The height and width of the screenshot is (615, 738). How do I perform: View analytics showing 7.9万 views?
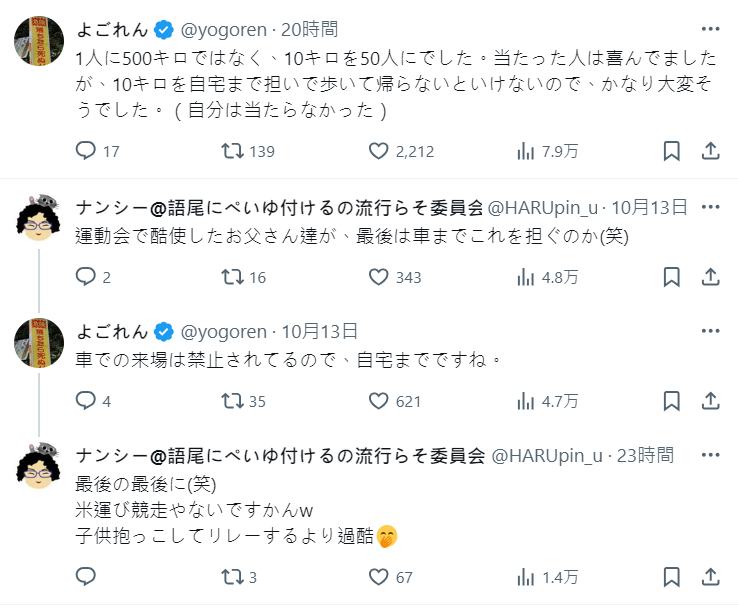524,151
